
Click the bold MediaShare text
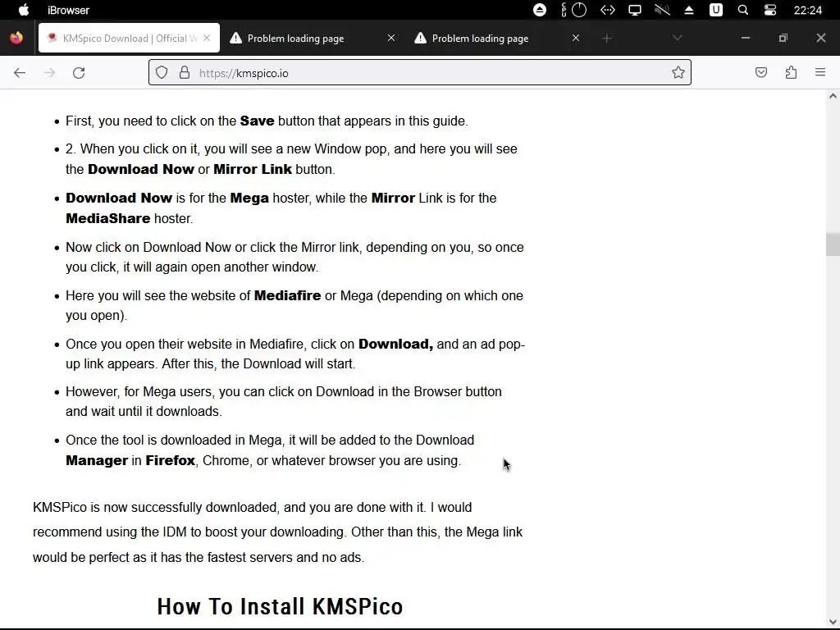pyautogui.click(x=107, y=218)
